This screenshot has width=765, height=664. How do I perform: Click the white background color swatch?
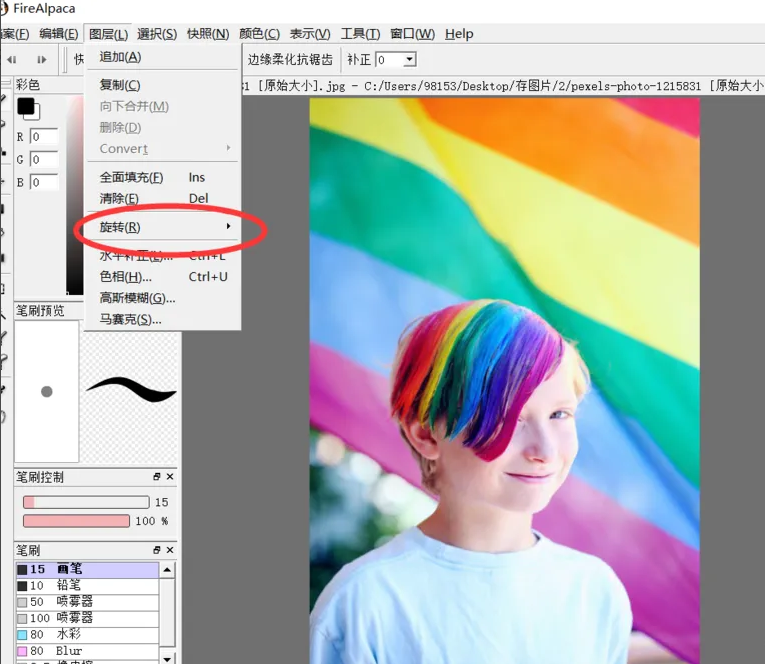[x=35, y=115]
